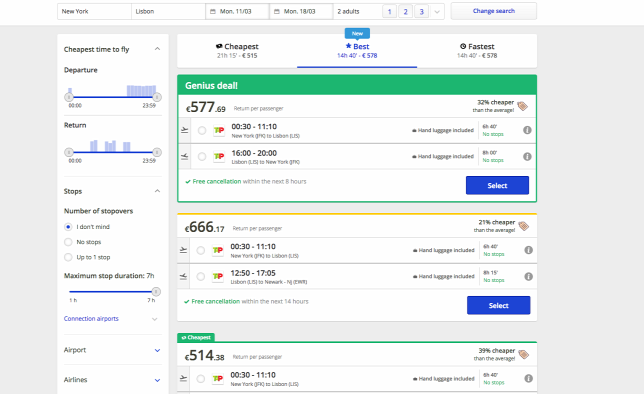Expand the Airlines filter section
644x394 pixels.
(x=157, y=380)
